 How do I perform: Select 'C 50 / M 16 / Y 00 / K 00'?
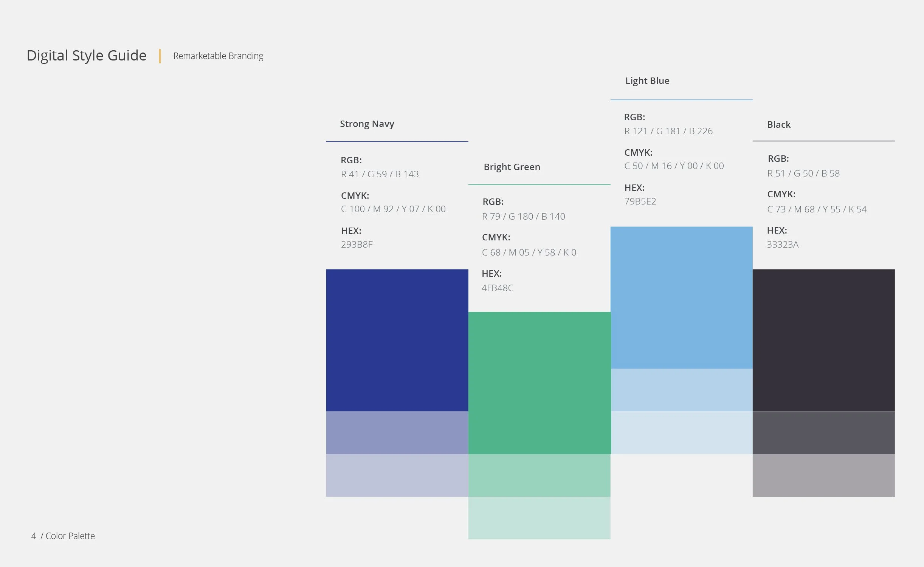pos(674,166)
